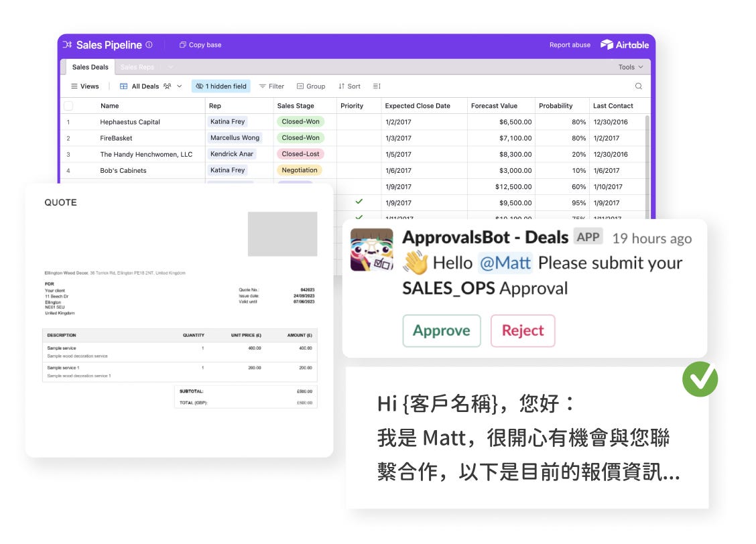Open Sales Pipeline info icon
756x544 pixels.
click(x=149, y=45)
